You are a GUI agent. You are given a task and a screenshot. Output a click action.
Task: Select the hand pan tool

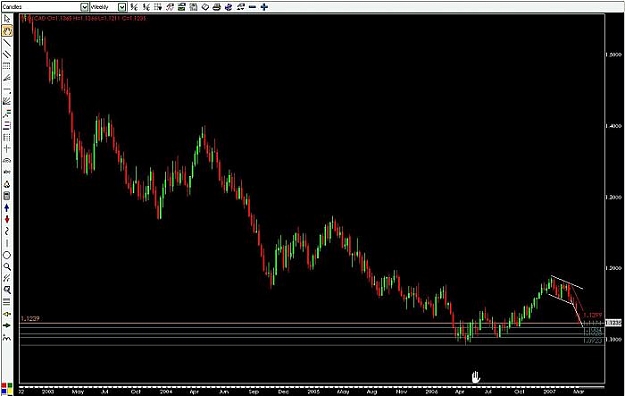pos(7,31)
